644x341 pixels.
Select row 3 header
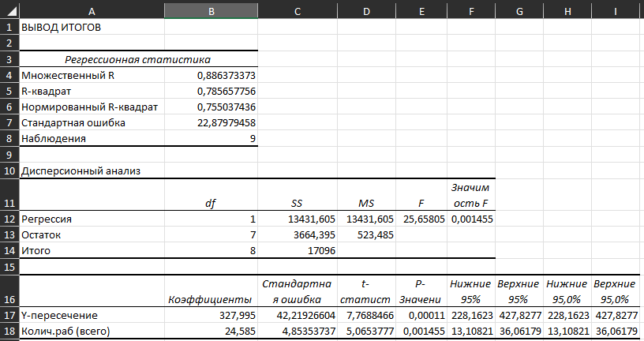coord(9,58)
